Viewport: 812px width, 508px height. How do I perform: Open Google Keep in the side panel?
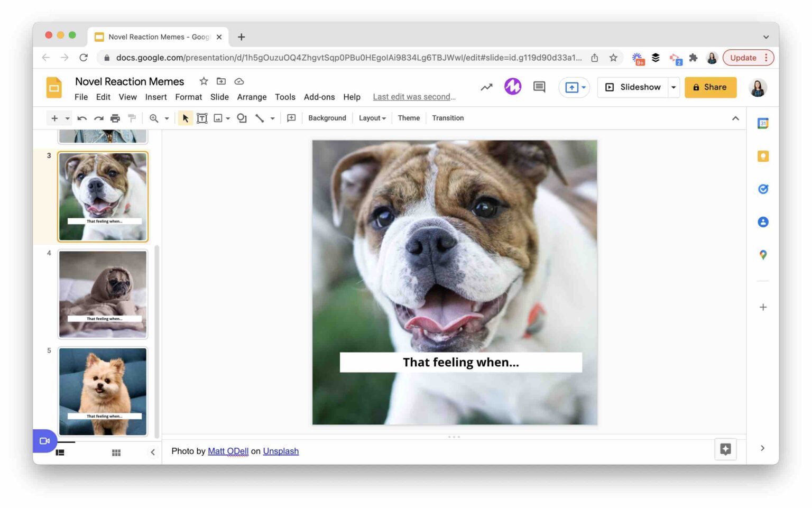pos(763,156)
